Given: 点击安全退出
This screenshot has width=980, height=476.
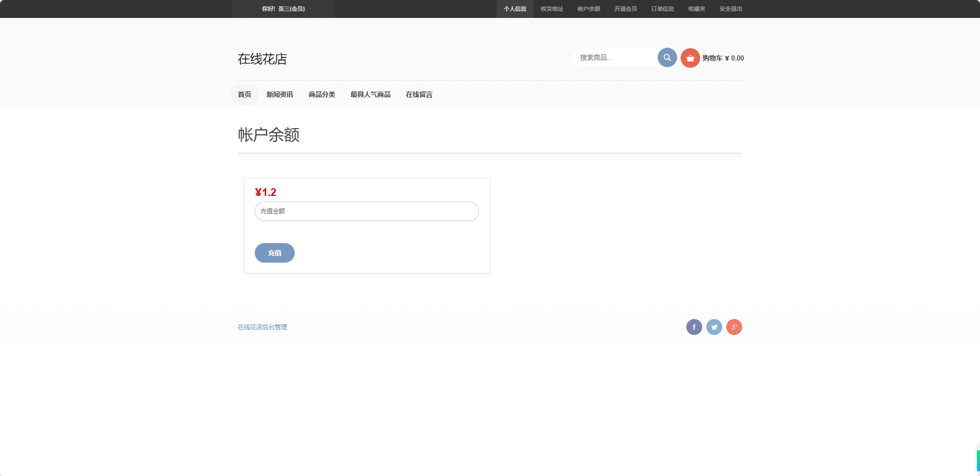Looking at the screenshot, I should [x=730, y=9].
